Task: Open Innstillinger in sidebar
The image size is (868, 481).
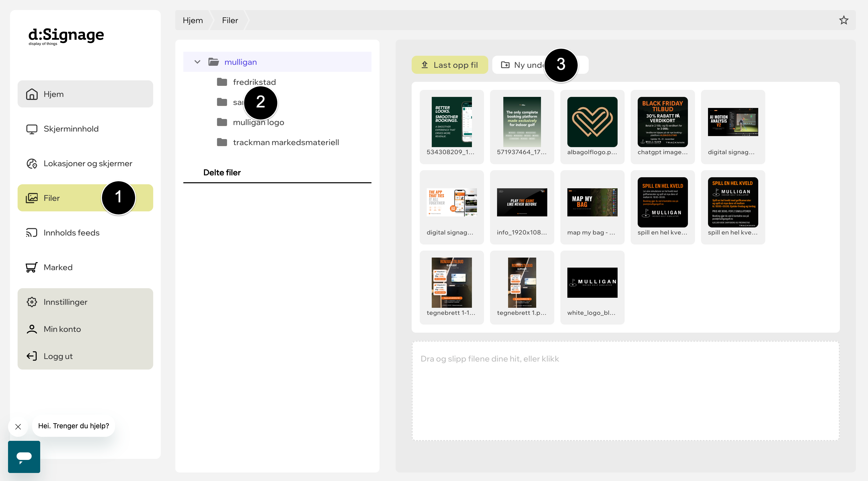Action: (85, 302)
